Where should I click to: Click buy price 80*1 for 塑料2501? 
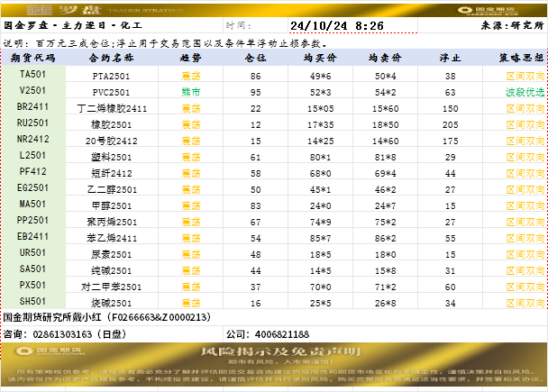(320, 157)
